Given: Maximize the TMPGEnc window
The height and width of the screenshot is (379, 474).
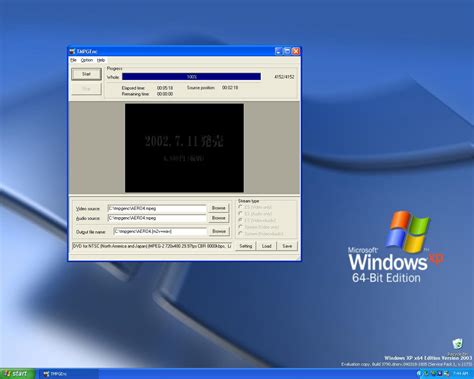Looking at the screenshot, I should pos(287,51).
